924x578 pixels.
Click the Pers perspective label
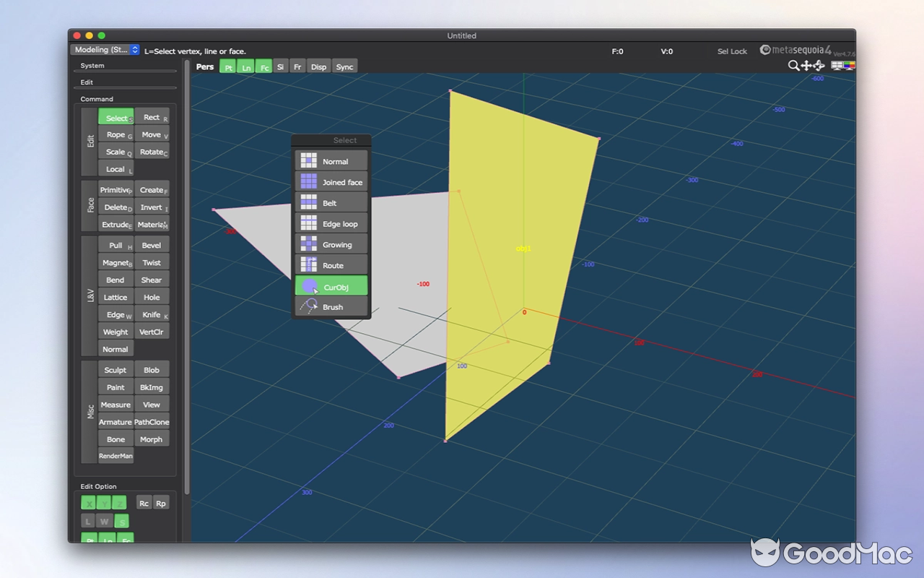(x=204, y=66)
